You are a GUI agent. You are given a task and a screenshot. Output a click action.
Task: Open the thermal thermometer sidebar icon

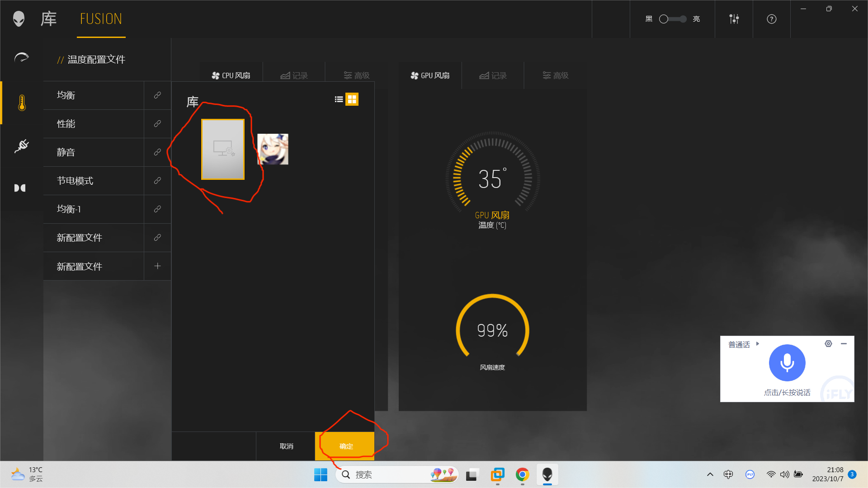coord(22,103)
